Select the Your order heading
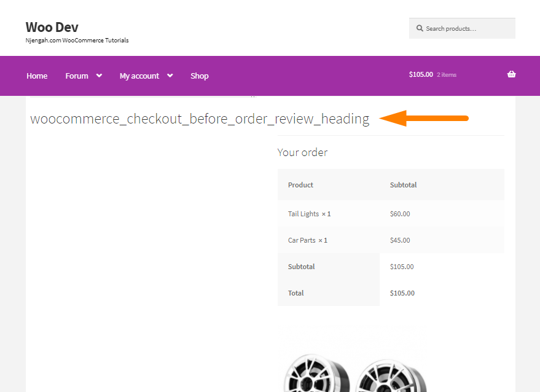Screen dimensions: 540x392 (302, 152)
